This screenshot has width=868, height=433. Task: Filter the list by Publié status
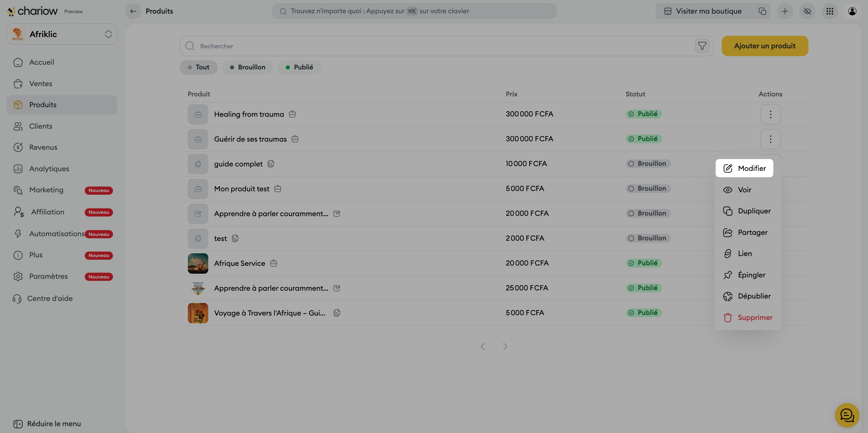pos(299,67)
